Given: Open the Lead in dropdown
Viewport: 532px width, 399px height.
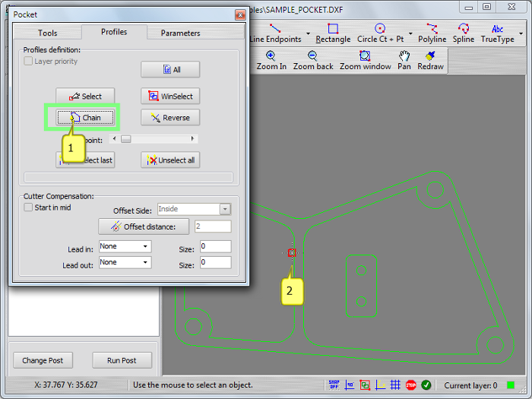Looking at the screenshot, I should click(125, 246).
